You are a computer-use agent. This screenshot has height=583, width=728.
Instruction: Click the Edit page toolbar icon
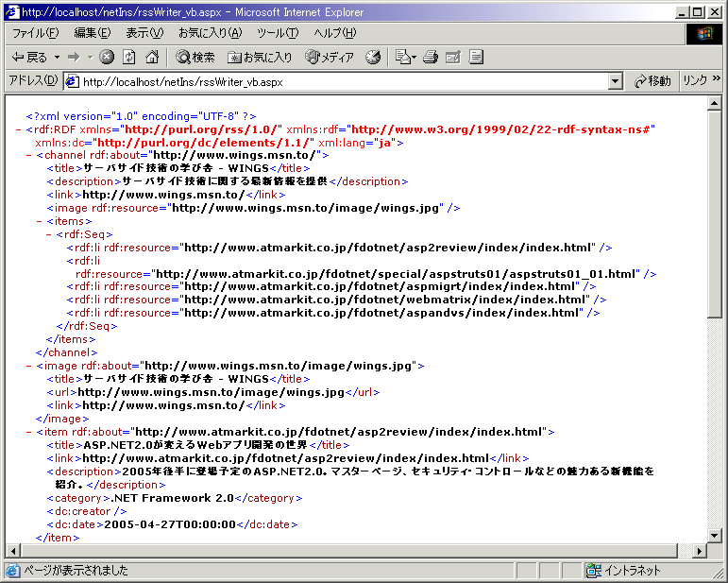click(453, 57)
